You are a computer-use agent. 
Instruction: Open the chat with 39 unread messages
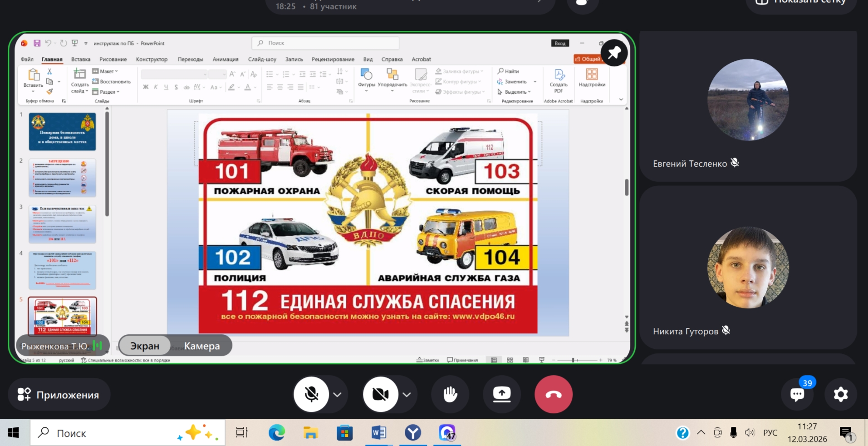coord(797,394)
